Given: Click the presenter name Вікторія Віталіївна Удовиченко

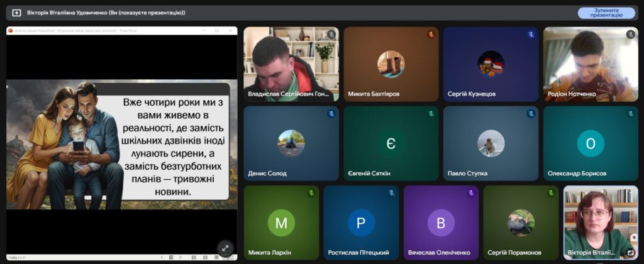Looking at the screenshot, I should point(106,13).
